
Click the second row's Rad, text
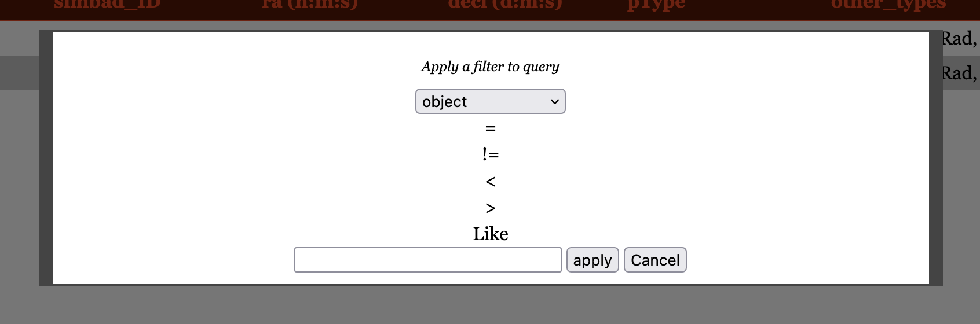click(960, 73)
